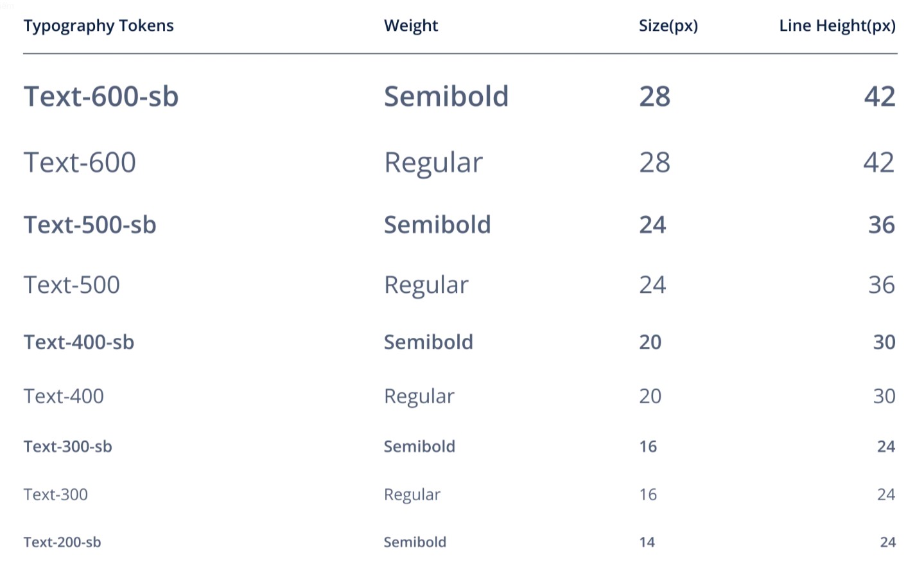
Task: Click the Text-300 token label
Action: [x=55, y=495]
